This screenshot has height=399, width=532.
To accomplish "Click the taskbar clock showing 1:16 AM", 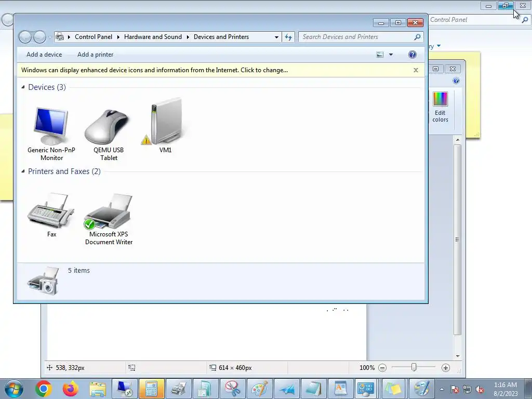I will click(506, 389).
